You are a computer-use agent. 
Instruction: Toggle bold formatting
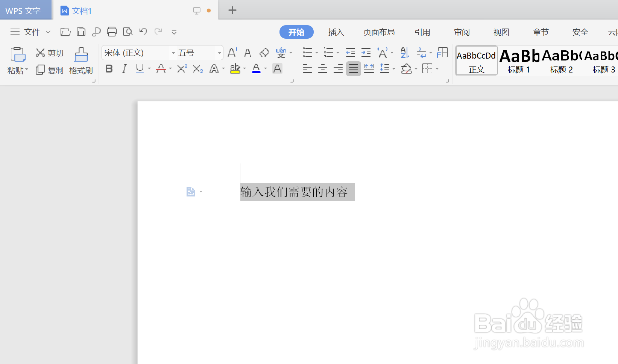(109, 69)
